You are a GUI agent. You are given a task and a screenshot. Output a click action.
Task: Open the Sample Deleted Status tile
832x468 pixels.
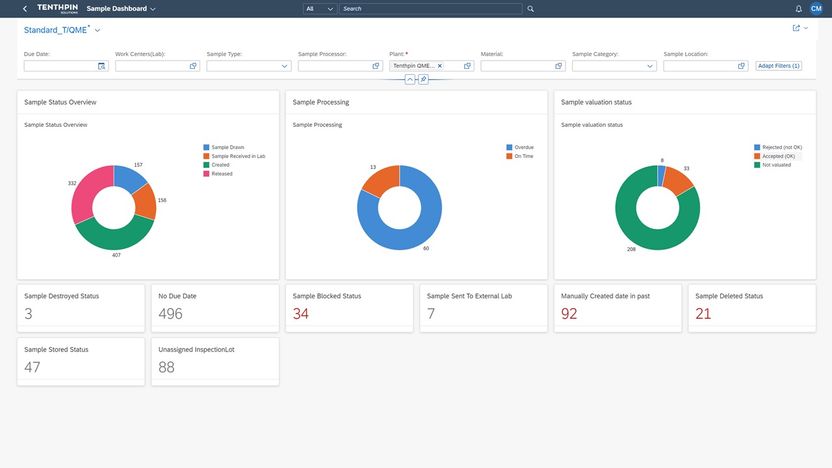coord(752,308)
